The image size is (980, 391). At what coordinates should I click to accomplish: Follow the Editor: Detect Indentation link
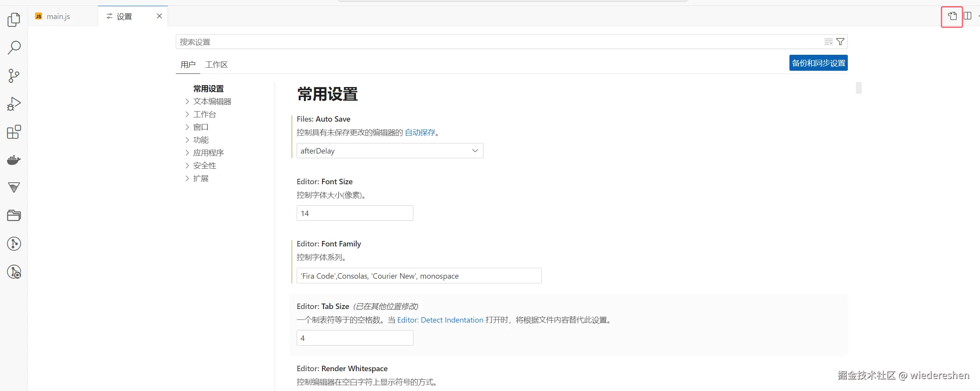[440, 320]
